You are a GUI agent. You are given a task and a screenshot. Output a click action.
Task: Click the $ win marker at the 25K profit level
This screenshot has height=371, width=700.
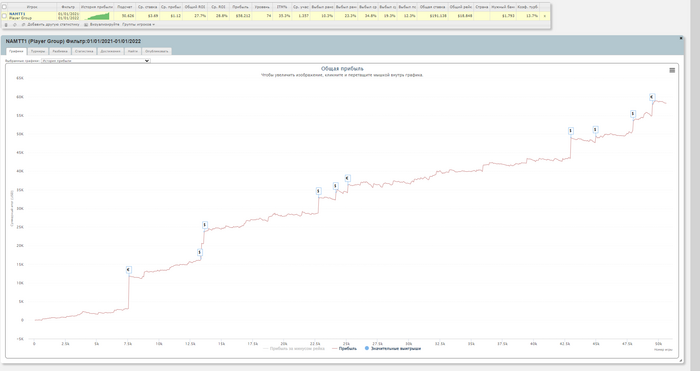coord(204,225)
